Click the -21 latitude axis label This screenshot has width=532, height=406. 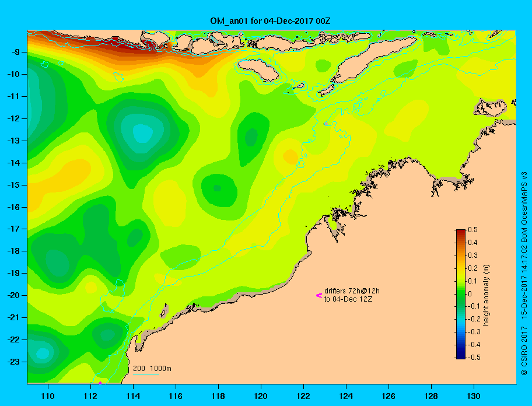click(13, 317)
